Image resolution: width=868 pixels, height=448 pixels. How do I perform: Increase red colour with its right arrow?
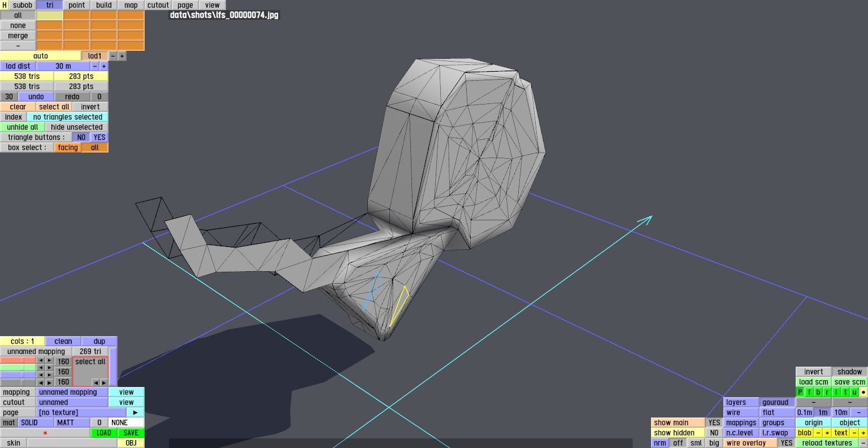[x=49, y=360]
